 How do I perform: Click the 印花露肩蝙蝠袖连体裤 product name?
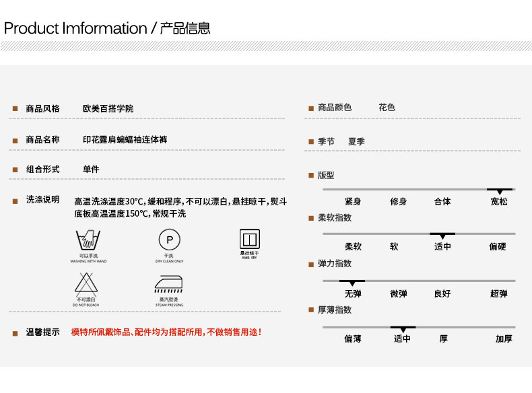(125, 140)
